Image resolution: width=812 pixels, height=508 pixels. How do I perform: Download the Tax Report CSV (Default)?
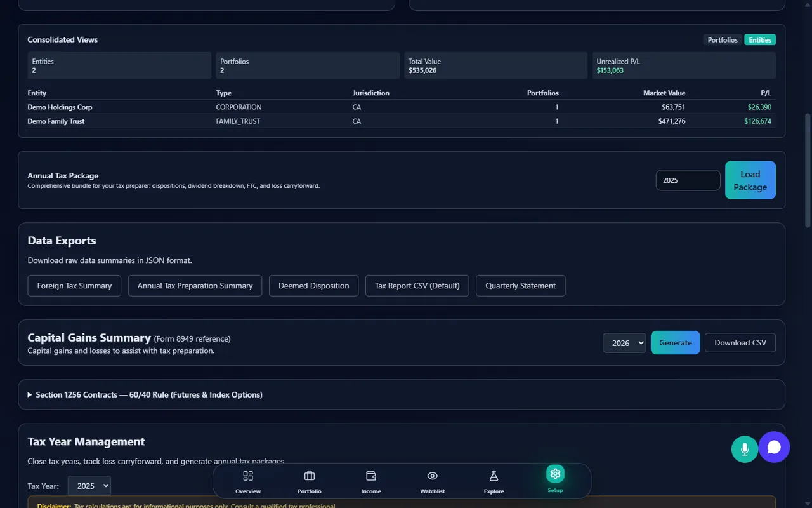[x=417, y=286]
